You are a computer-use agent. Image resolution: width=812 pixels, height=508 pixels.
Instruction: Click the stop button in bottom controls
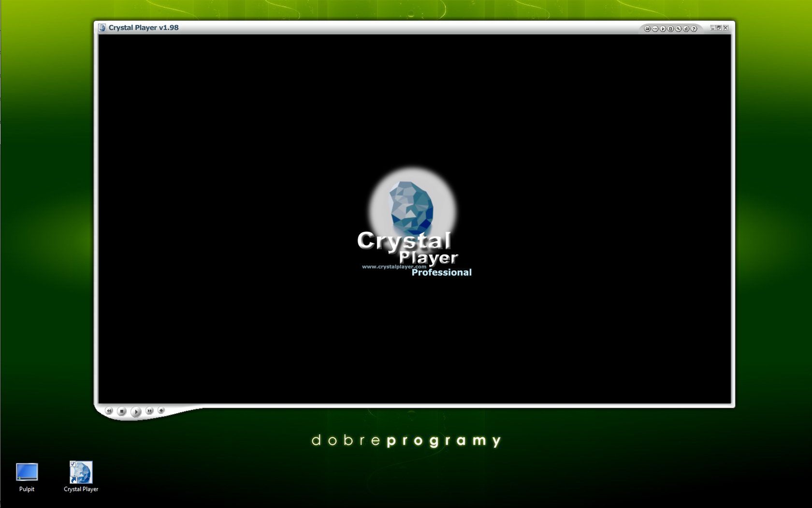click(122, 411)
